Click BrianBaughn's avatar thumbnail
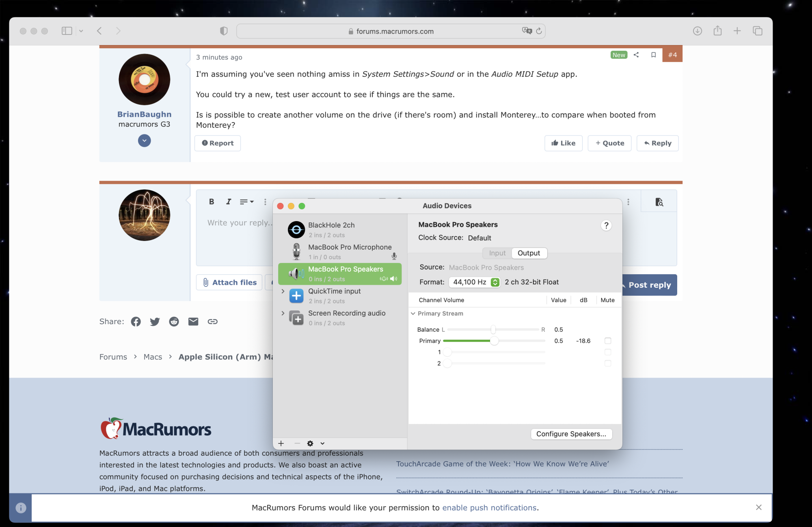 [144, 80]
